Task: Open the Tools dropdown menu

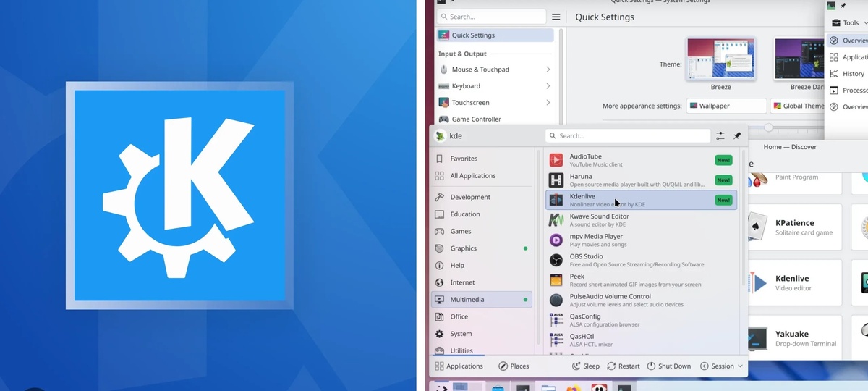Action: (x=848, y=23)
